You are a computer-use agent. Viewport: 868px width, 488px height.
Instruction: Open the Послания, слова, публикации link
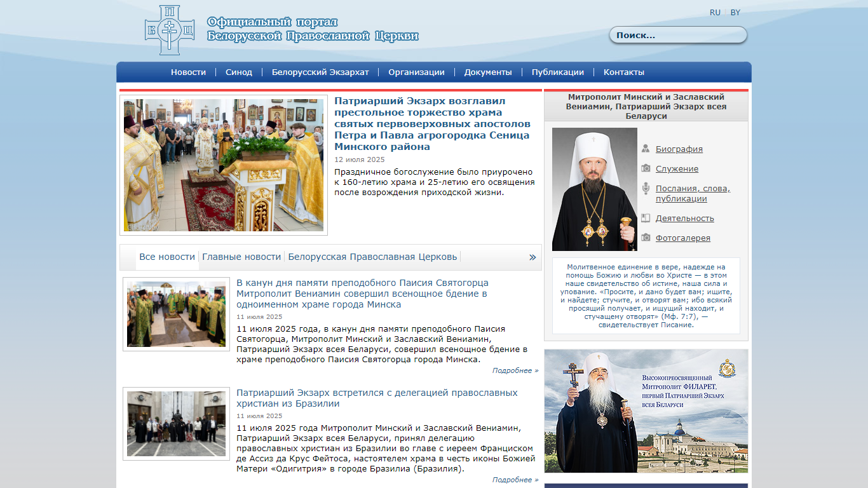(693, 193)
